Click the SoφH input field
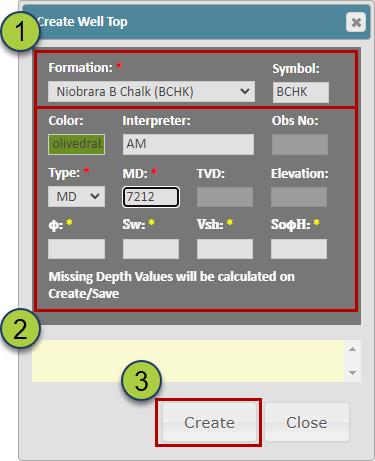This screenshot has width=375, height=461. click(x=299, y=249)
